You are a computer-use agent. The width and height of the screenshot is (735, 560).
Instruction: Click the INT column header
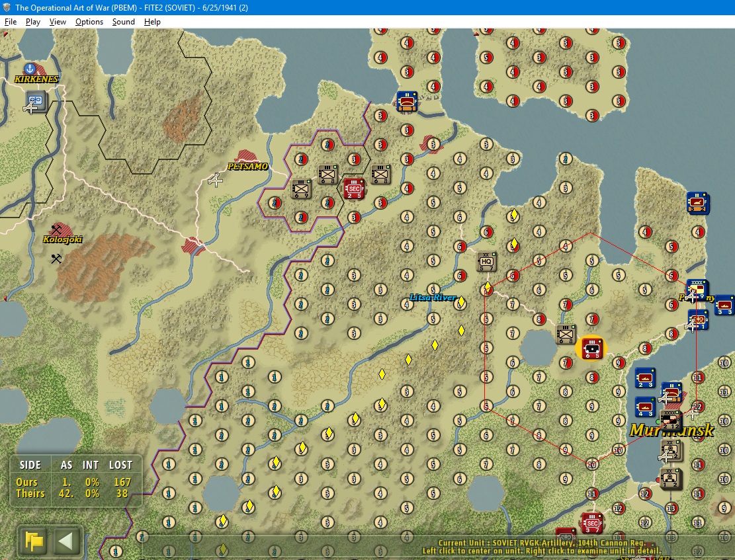[91, 465]
